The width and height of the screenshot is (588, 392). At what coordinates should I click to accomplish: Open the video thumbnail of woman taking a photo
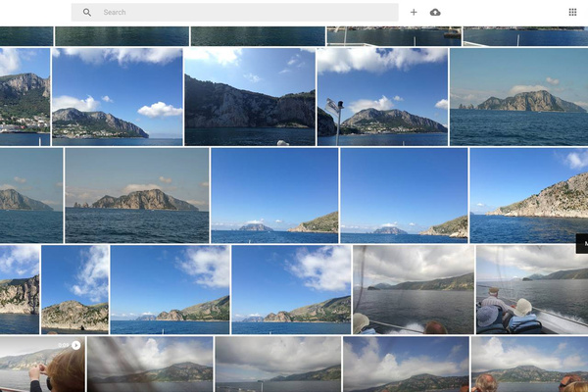click(x=42, y=365)
